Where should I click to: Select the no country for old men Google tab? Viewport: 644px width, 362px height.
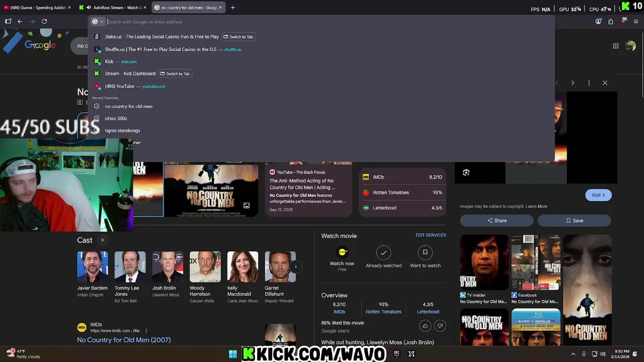click(188, 8)
